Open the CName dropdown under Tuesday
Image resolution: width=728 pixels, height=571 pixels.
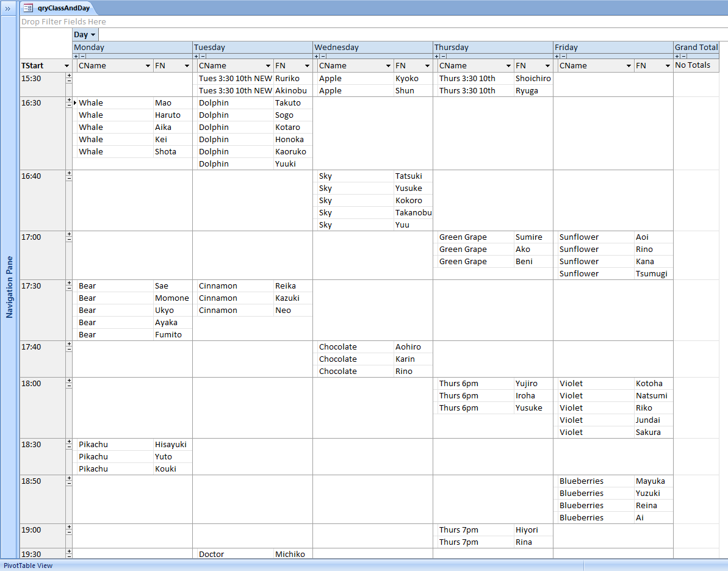click(268, 66)
